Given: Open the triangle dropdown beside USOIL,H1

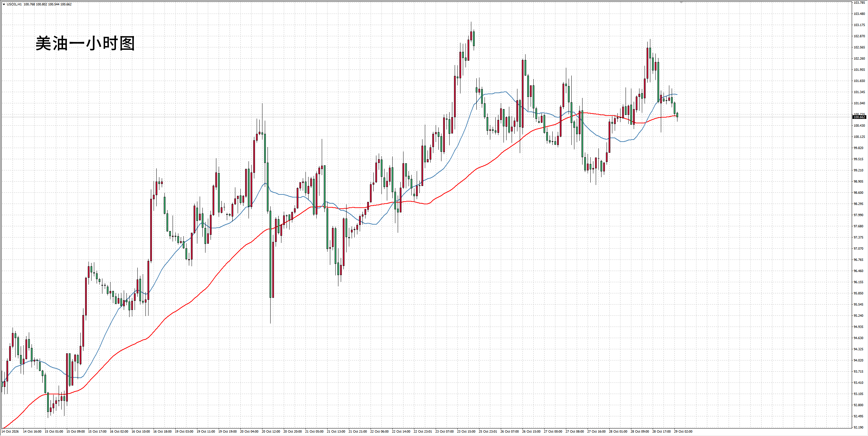Looking at the screenshot, I should pyautogui.click(x=4, y=4).
